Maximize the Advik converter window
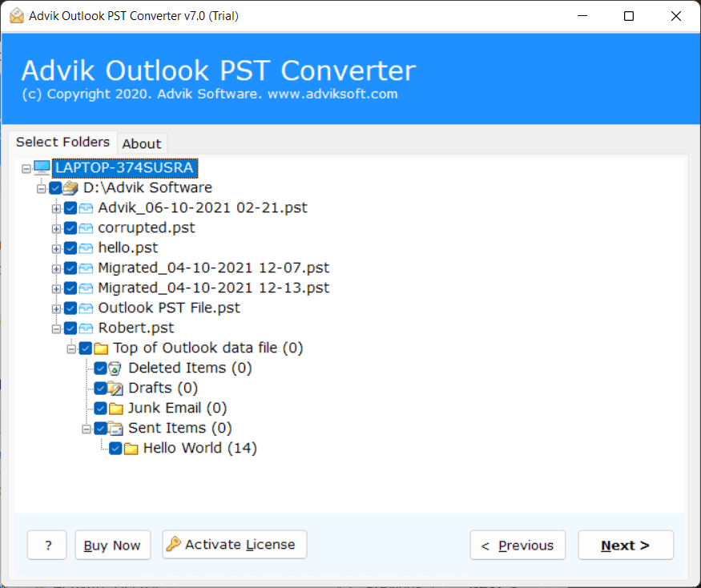The width and height of the screenshot is (701, 588). coord(629,16)
